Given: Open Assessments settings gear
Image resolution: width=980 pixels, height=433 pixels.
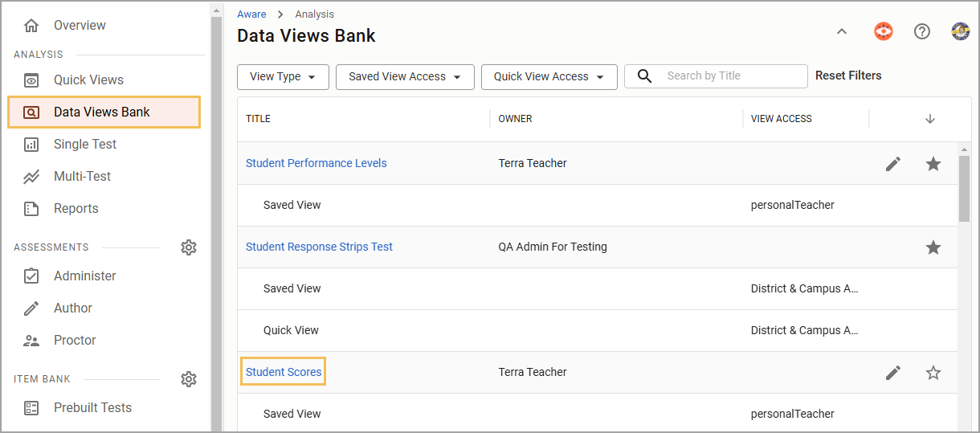Looking at the screenshot, I should 189,247.
